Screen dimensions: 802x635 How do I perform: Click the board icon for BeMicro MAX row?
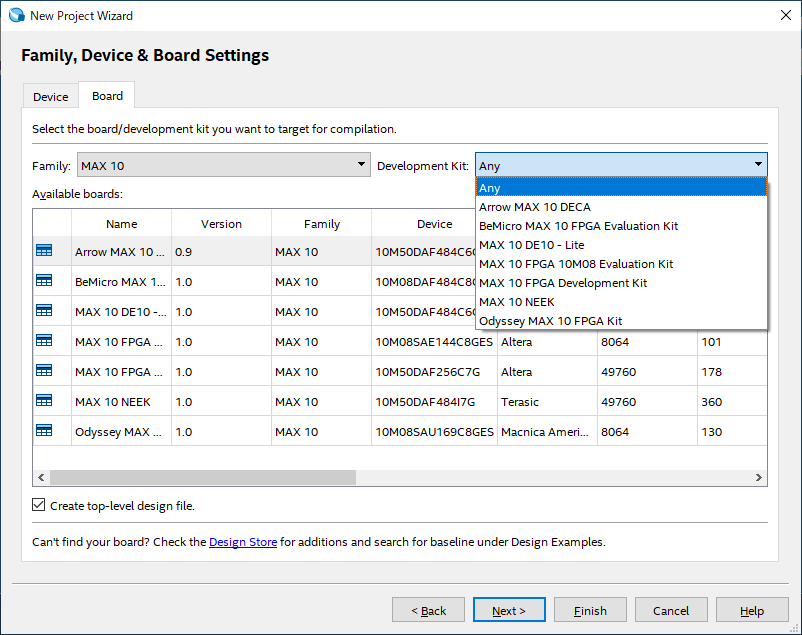[x=44, y=281]
